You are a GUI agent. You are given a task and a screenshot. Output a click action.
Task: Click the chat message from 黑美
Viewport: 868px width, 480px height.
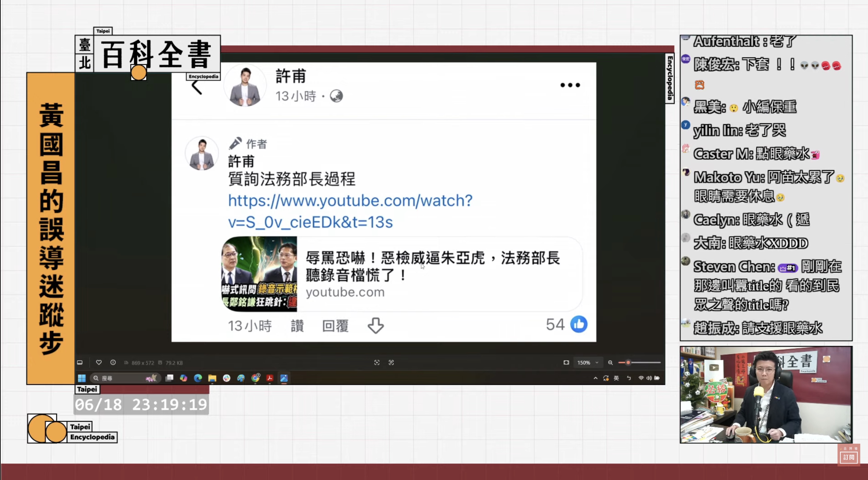(739, 107)
